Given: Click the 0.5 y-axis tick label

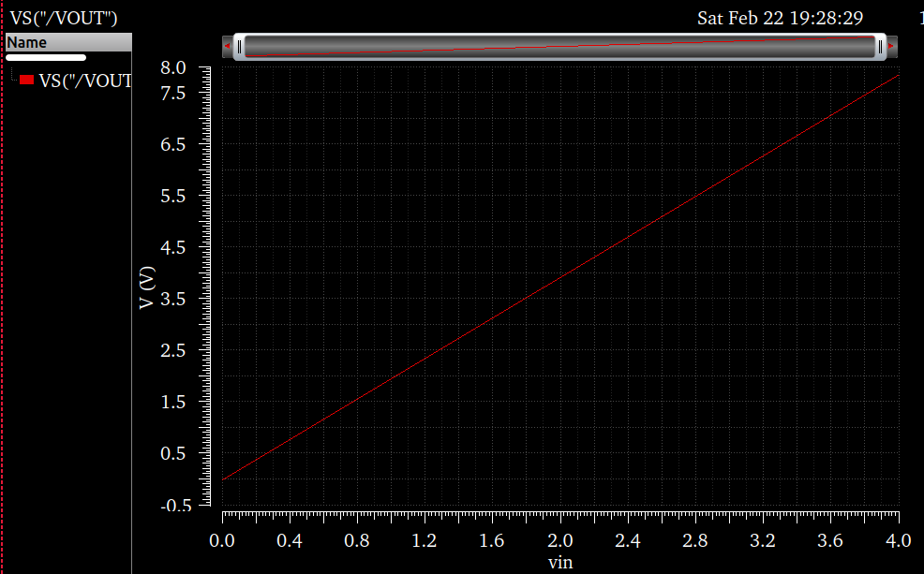Looking at the screenshot, I should coord(173,454).
